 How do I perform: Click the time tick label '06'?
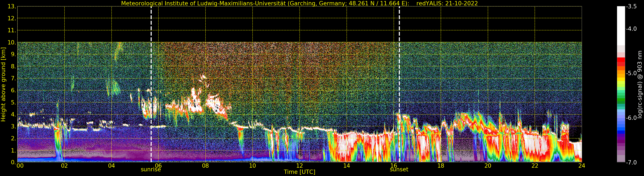point(159,166)
